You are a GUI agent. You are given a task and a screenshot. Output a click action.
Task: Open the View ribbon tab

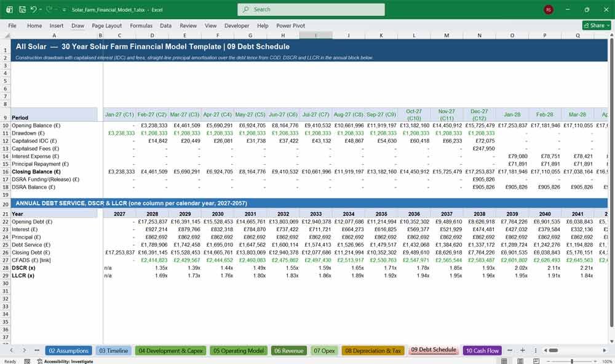[210, 25]
